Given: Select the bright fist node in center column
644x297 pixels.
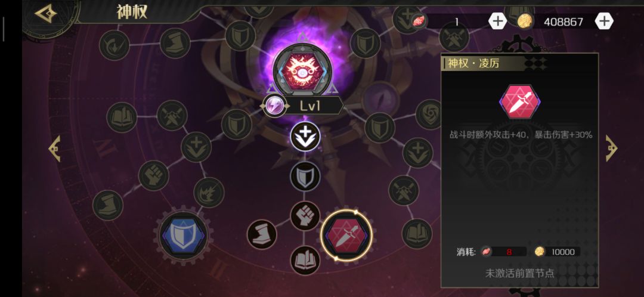Looking at the screenshot, I should point(305,216).
